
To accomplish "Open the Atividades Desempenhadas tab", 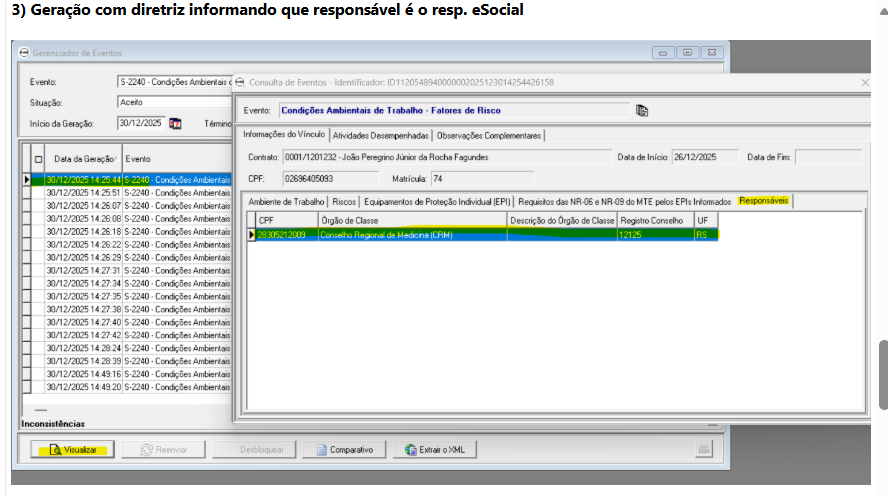I will (380, 135).
